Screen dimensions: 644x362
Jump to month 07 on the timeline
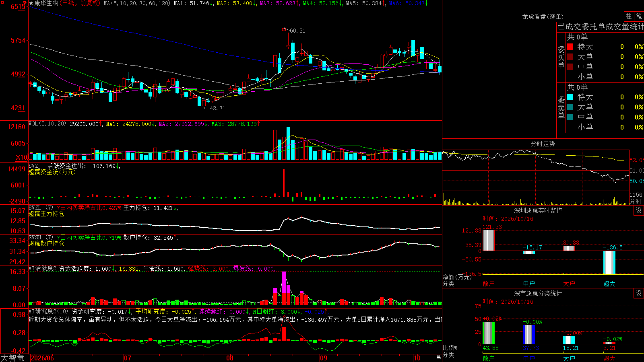(x=128, y=358)
